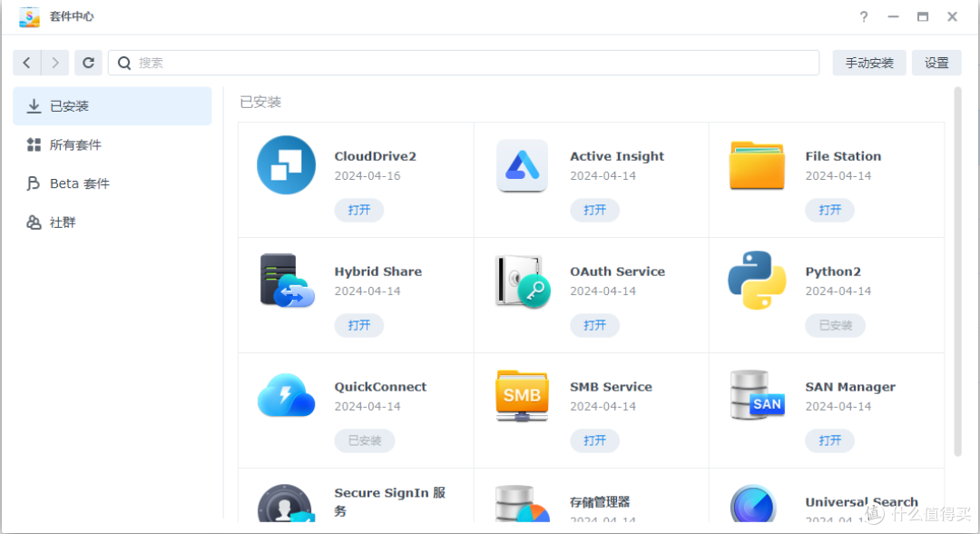This screenshot has height=534, width=980.
Task: Open Package Center 设置
Action: 936,62
